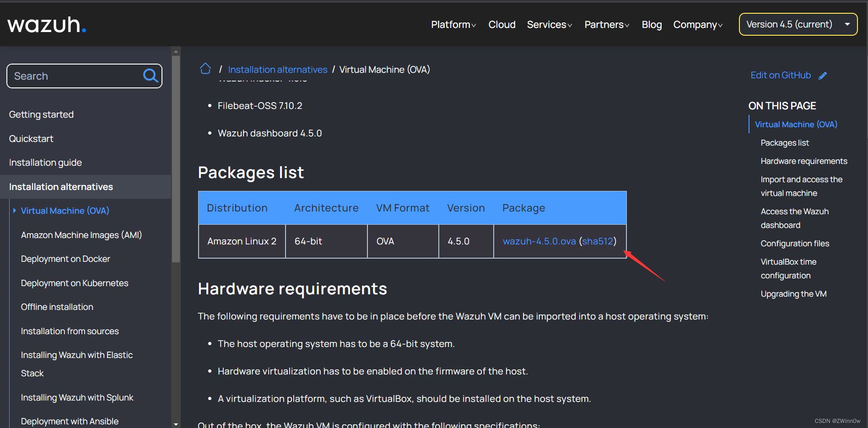Open Quickstart in sidebar
868x428 pixels.
(x=31, y=139)
